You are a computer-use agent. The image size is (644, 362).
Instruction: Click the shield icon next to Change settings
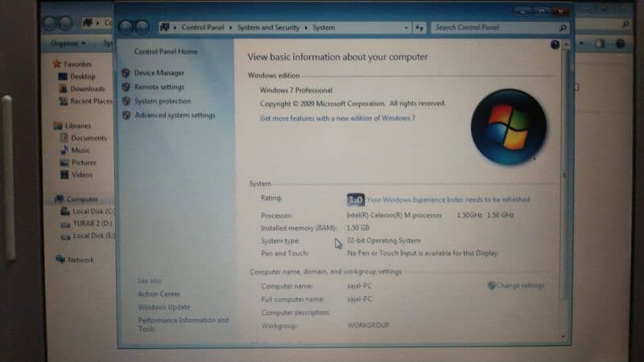[491, 286]
